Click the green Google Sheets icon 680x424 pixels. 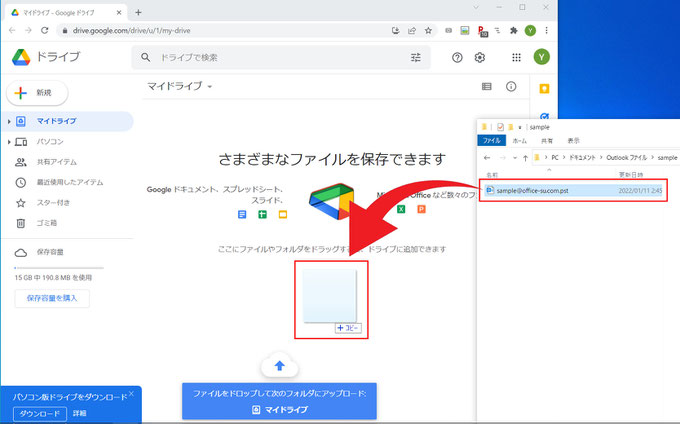(262, 215)
